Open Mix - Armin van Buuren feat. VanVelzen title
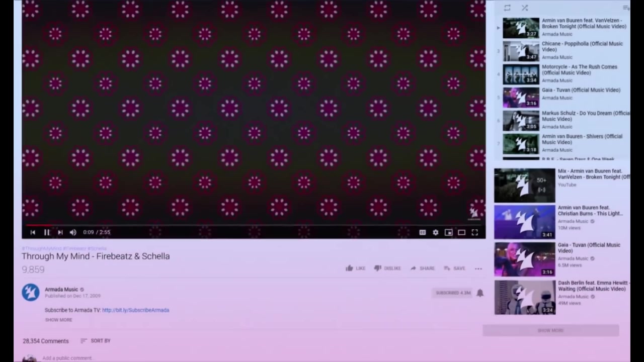The image size is (644, 362). pos(594,174)
